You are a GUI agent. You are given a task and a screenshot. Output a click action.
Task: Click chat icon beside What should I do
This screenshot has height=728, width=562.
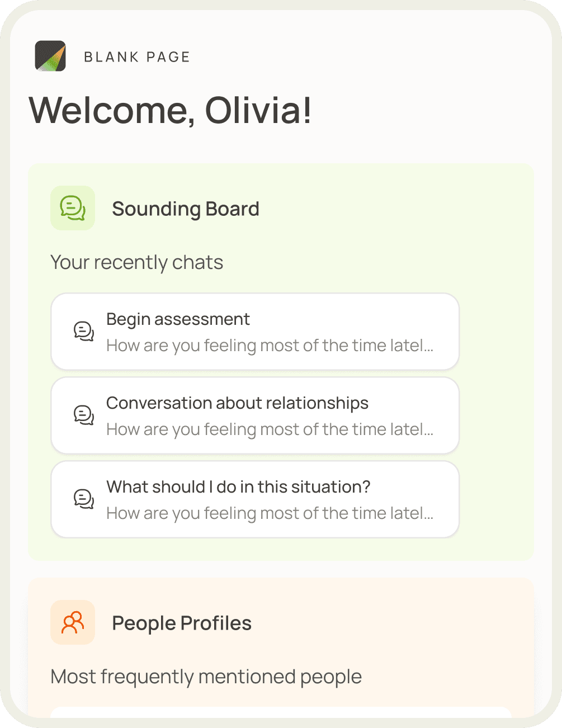pos(84,499)
